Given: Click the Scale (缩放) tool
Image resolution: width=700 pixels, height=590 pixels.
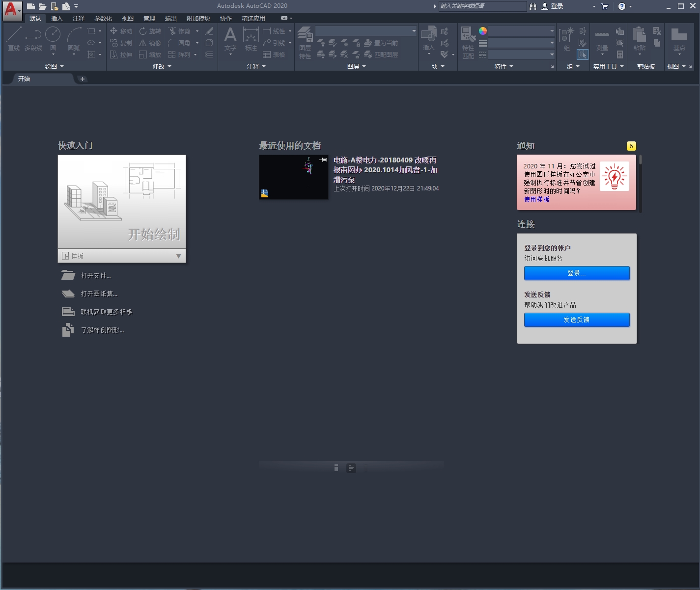Looking at the screenshot, I should tap(150, 54).
